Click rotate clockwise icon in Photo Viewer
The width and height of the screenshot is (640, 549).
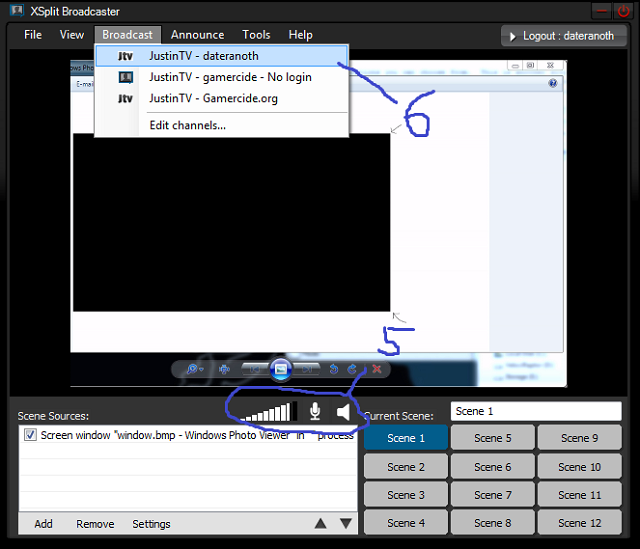(352, 369)
